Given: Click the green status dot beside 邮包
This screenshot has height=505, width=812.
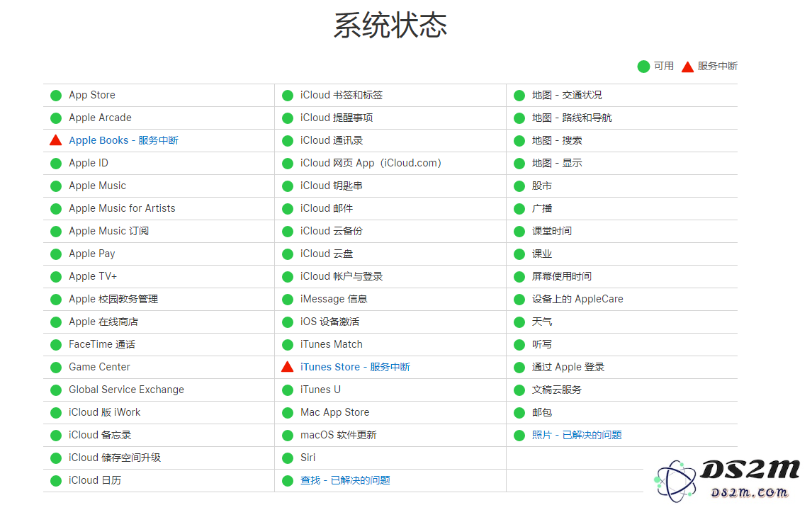Looking at the screenshot, I should point(519,413).
